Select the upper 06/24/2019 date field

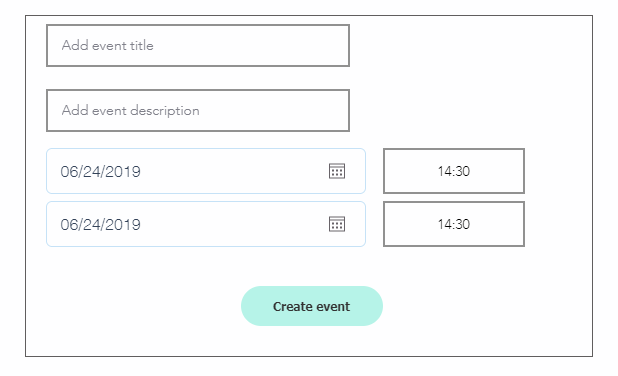pyautogui.click(x=206, y=171)
